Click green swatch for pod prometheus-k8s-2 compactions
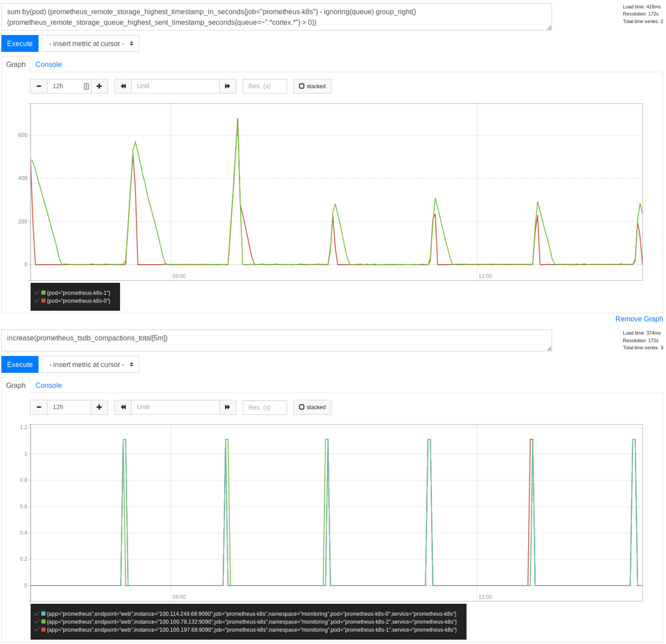 coord(43,622)
